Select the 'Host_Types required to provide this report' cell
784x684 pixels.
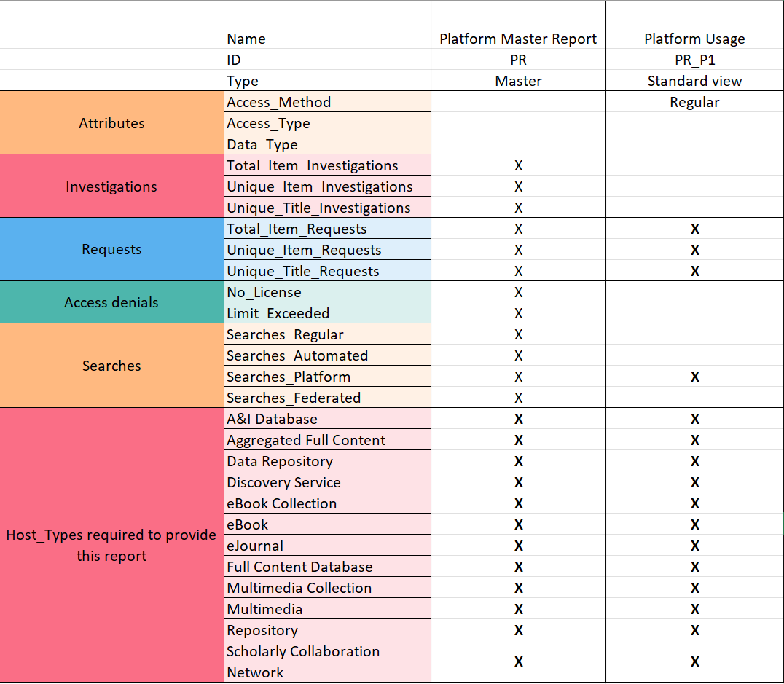pos(111,545)
